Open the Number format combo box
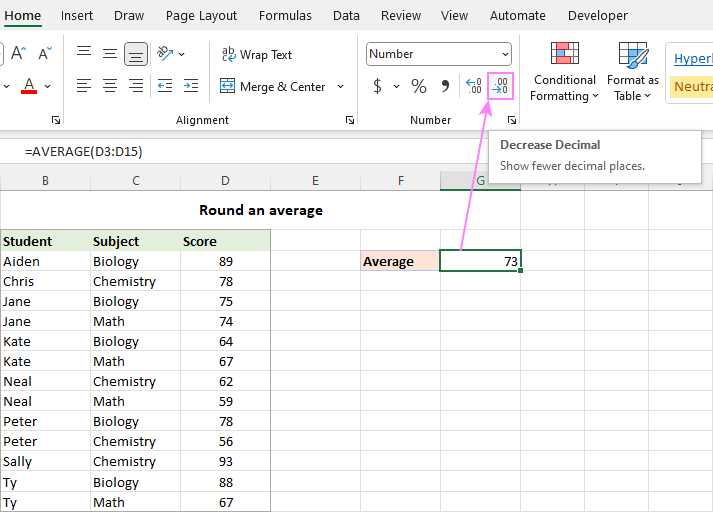Viewport: 713px width, 512px height. (439, 54)
